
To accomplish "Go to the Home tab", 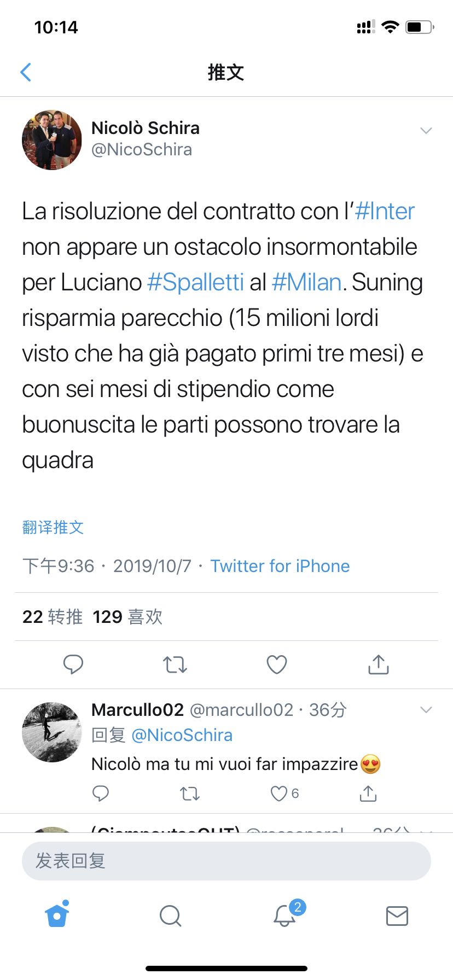I will coord(57,915).
